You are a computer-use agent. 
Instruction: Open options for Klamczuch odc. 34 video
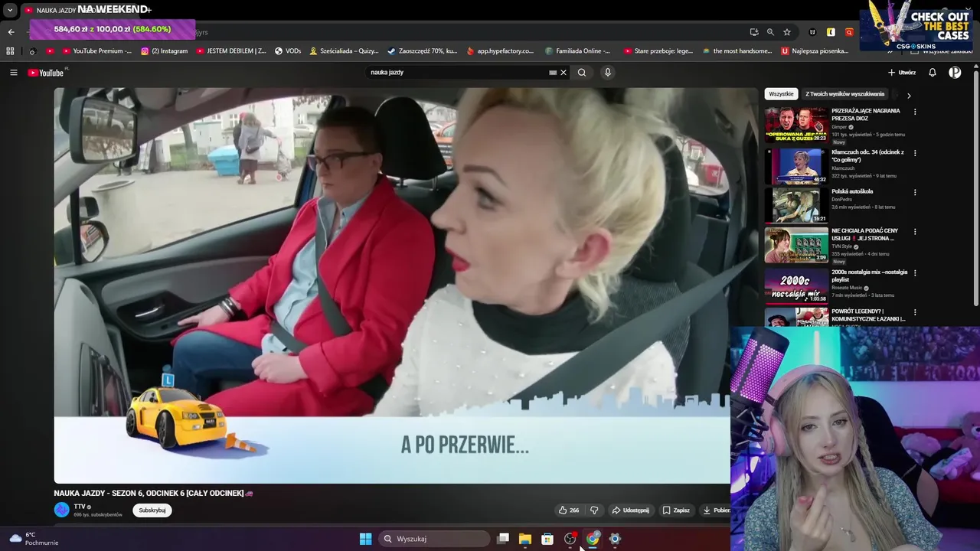tap(915, 152)
